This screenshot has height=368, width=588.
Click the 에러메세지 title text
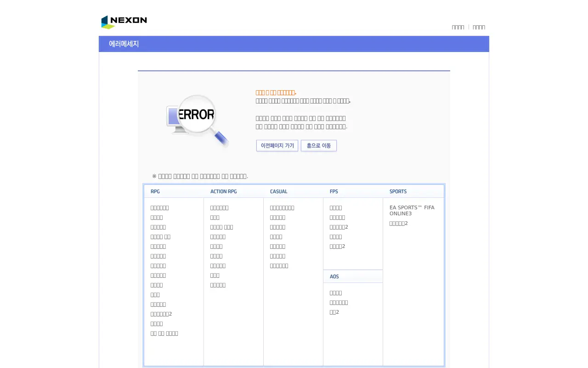124,44
